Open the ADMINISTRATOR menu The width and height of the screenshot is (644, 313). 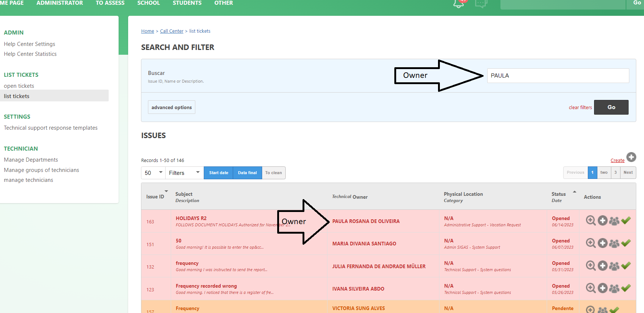click(x=59, y=3)
